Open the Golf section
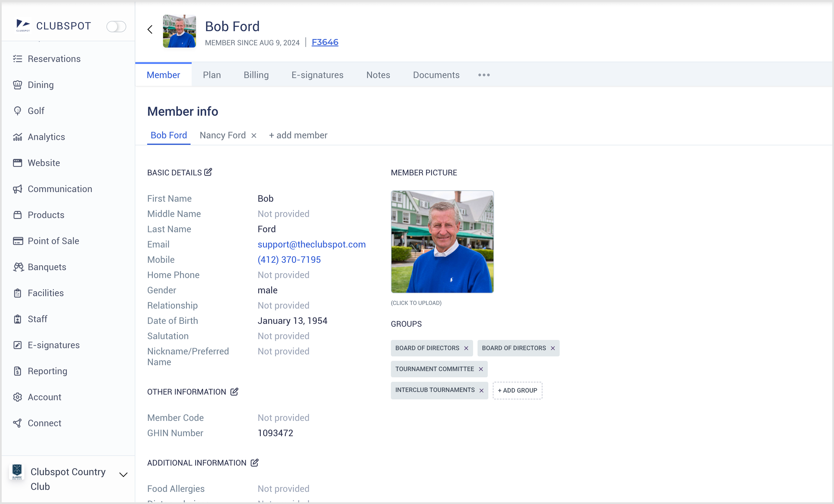Screen dimensions: 834x504 click(x=36, y=110)
